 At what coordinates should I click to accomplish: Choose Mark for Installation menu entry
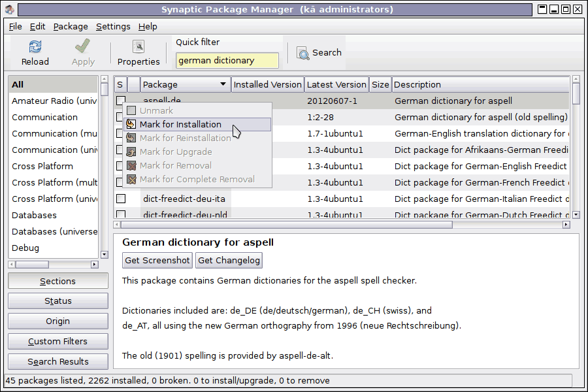tap(197, 125)
